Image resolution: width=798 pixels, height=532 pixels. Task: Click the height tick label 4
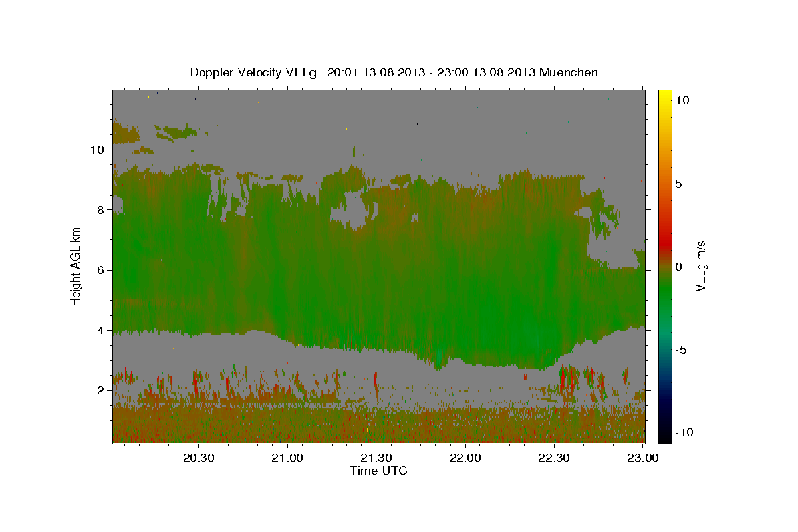click(x=100, y=331)
